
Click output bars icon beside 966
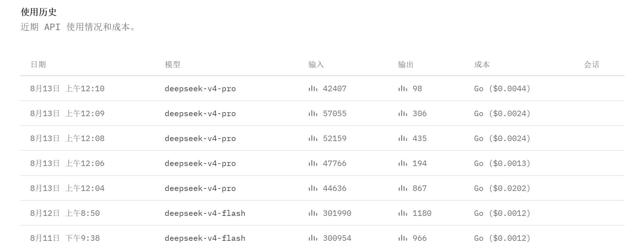pos(403,238)
